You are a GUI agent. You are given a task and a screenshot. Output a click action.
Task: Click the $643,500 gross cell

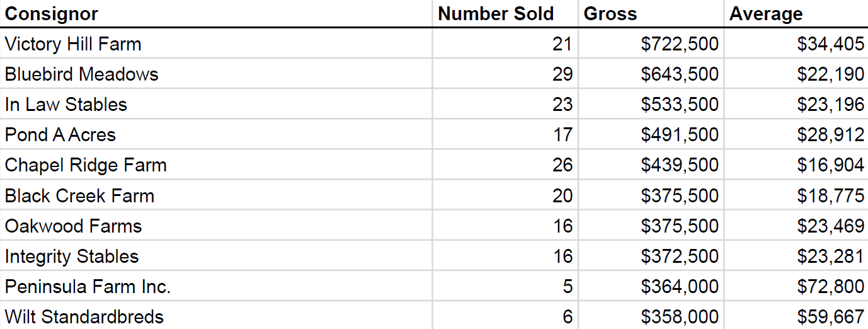651,74
